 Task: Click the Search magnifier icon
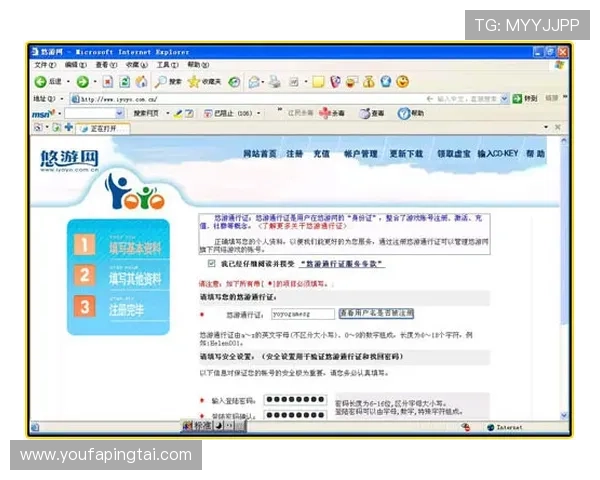click(x=161, y=82)
